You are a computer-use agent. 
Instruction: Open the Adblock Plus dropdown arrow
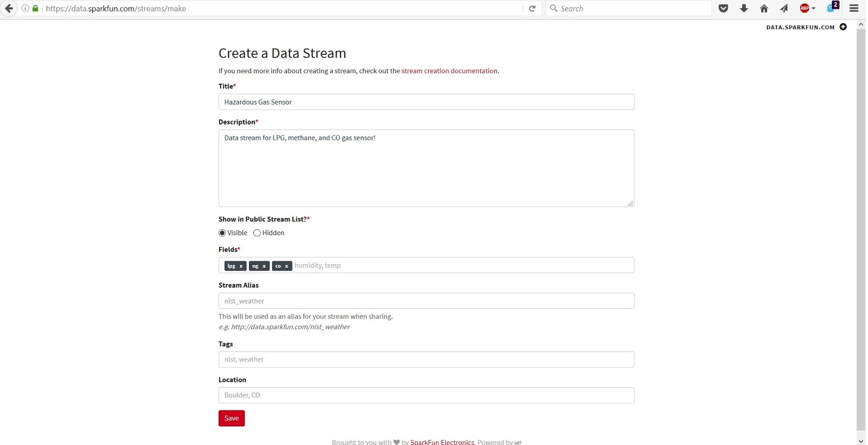(x=814, y=9)
